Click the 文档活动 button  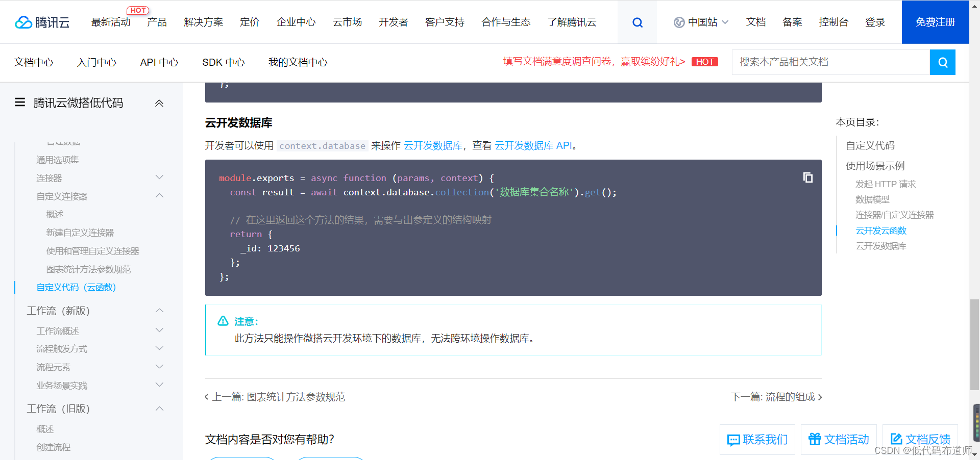(x=839, y=440)
